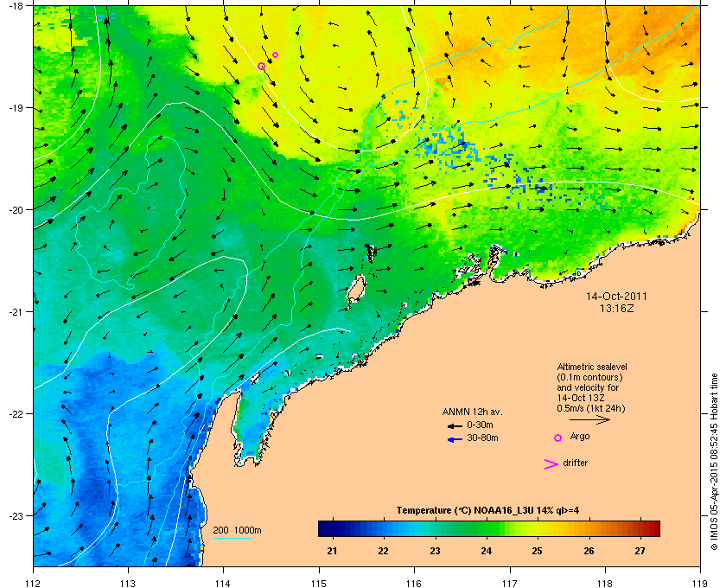Click the blue 30-80m legend arrow
The image size is (726, 588).
coord(455,439)
